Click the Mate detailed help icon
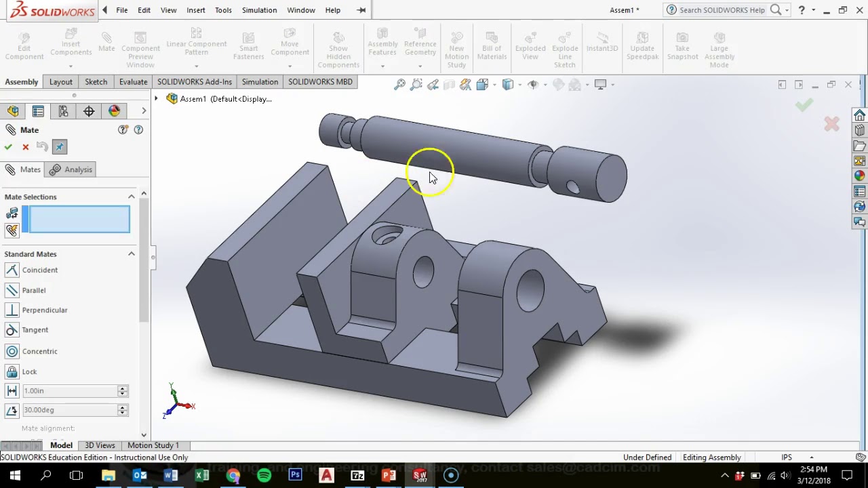The width and height of the screenshot is (868, 488). [x=138, y=129]
